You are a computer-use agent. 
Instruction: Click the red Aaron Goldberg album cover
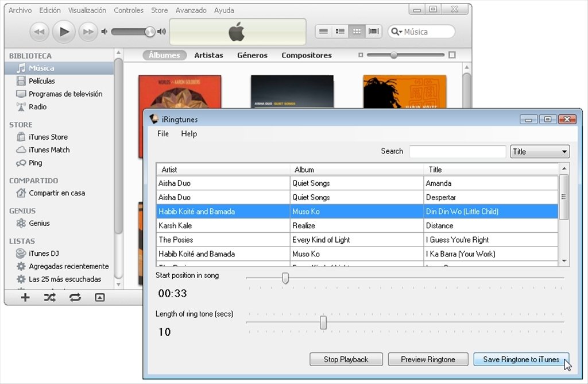pyautogui.click(x=180, y=92)
